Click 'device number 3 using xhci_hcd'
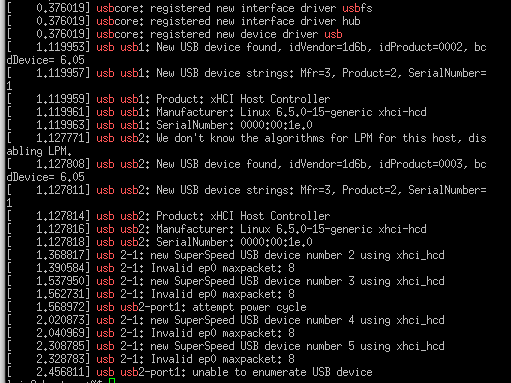Image resolution: width=511 pixels, height=383 pixels. click(x=354, y=281)
